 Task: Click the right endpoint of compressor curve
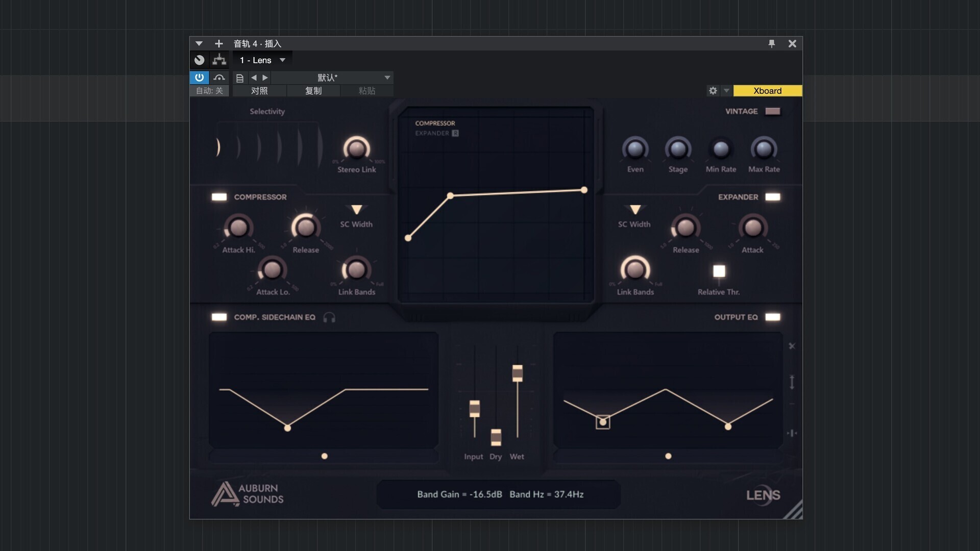(584, 190)
